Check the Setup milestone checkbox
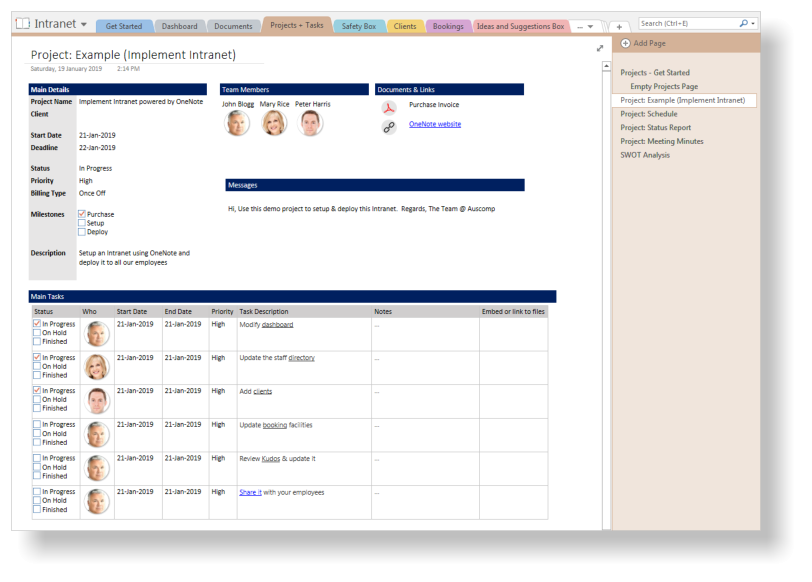 (x=82, y=223)
